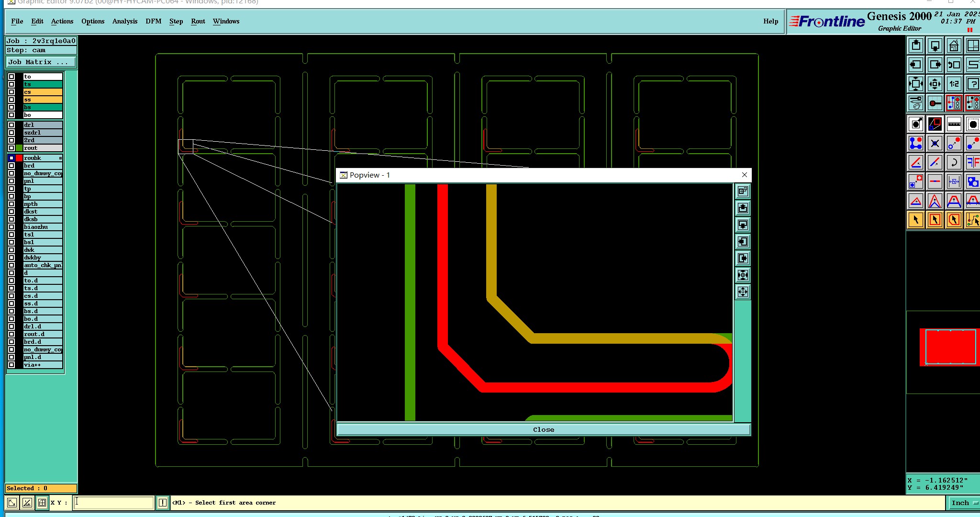Click the pan-left icon in Popview

pyautogui.click(x=743, y=242)
